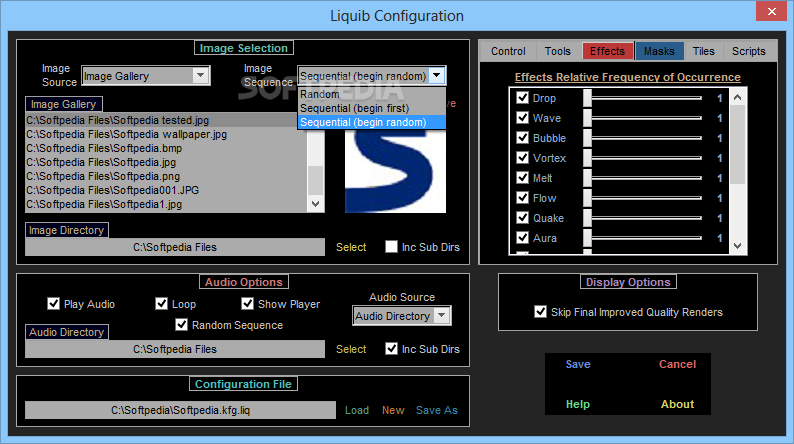Toggle the Quake effect checkbox
The height and width of the screenshot is (444, 794).
pos(523,218)
